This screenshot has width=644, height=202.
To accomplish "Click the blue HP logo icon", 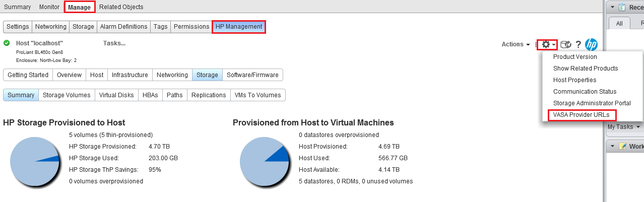I will click(591, 44).
